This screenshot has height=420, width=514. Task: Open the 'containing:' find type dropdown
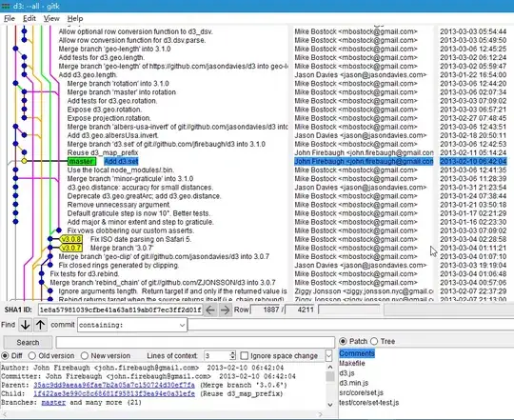coord(132,325)
